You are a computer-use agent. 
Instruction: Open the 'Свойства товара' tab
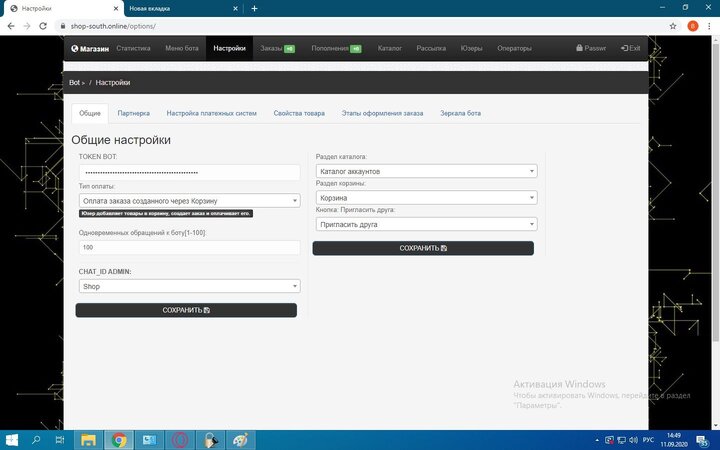(299, 113)
